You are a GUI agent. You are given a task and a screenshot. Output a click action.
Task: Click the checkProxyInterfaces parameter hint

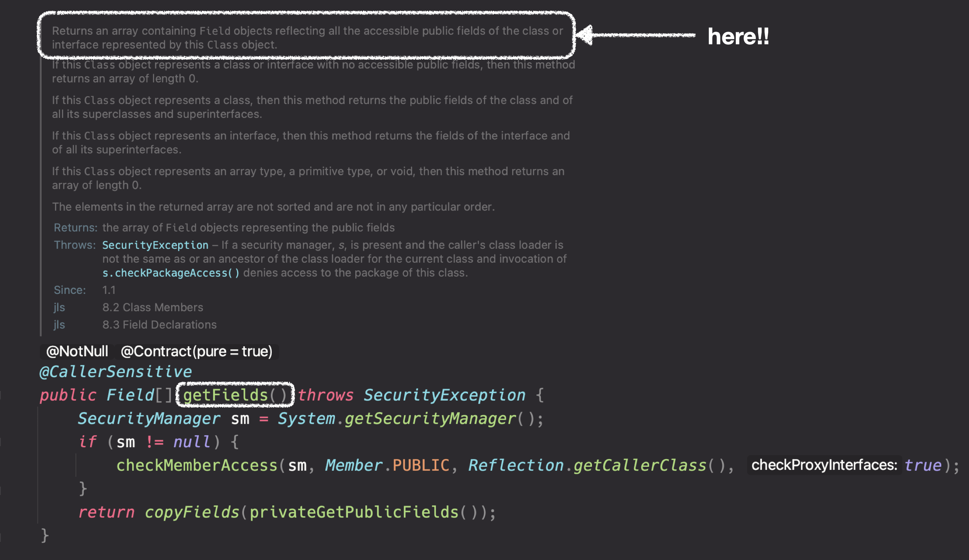coord(824,465)
